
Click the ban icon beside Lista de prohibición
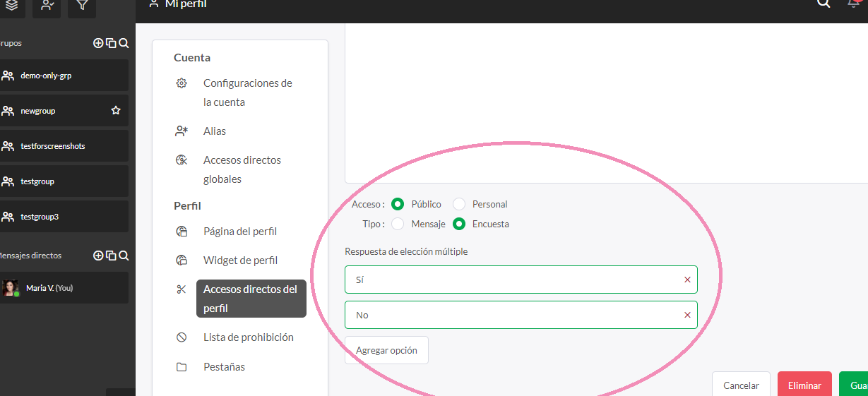[x=182, y=337]
